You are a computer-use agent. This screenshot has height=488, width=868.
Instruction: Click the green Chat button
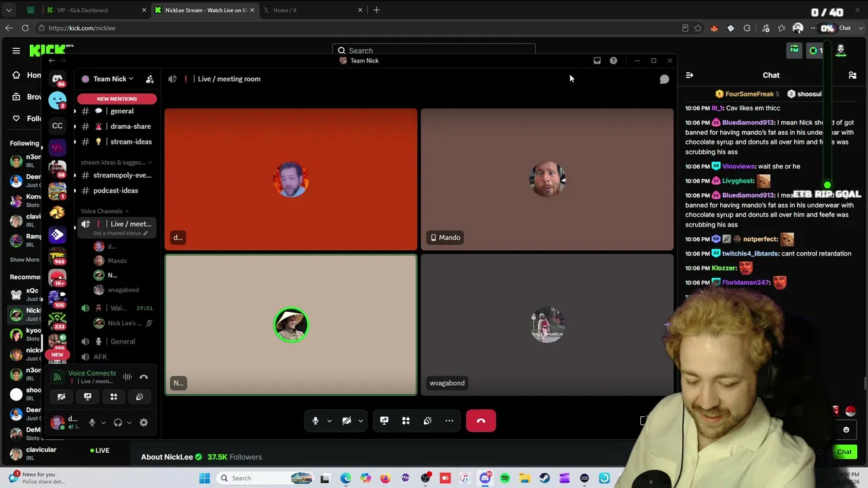(x=844, y=452)
